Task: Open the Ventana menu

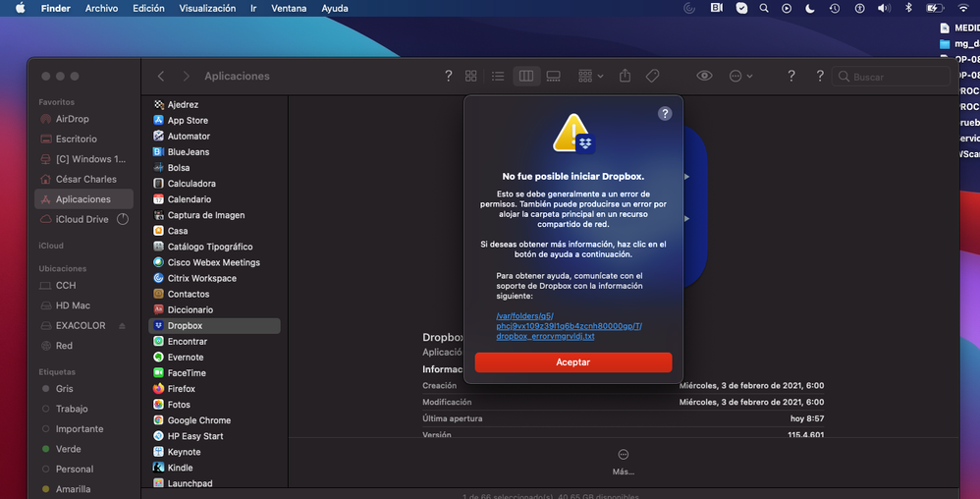Action: click(x=289, y=8)
